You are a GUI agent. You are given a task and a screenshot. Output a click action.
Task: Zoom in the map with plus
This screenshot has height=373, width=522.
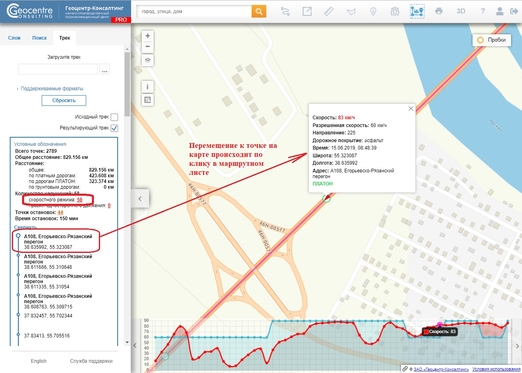coord(148,36)
